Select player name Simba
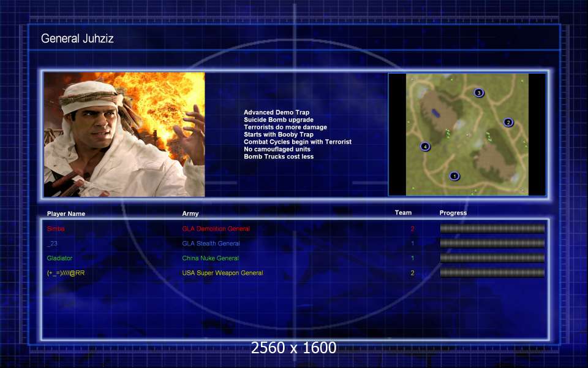The width and height of the screenshot is (588, 368). (x=56, y=229)
